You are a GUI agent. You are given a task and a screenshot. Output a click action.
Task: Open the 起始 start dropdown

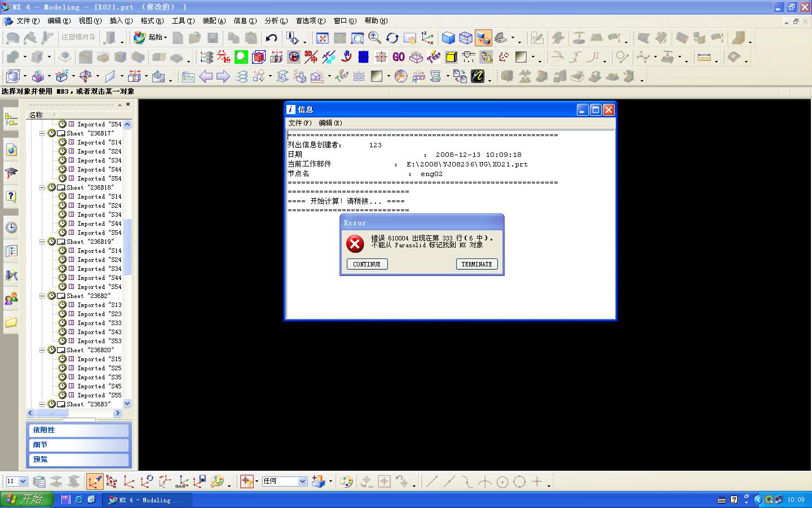(x=151, y=38)
